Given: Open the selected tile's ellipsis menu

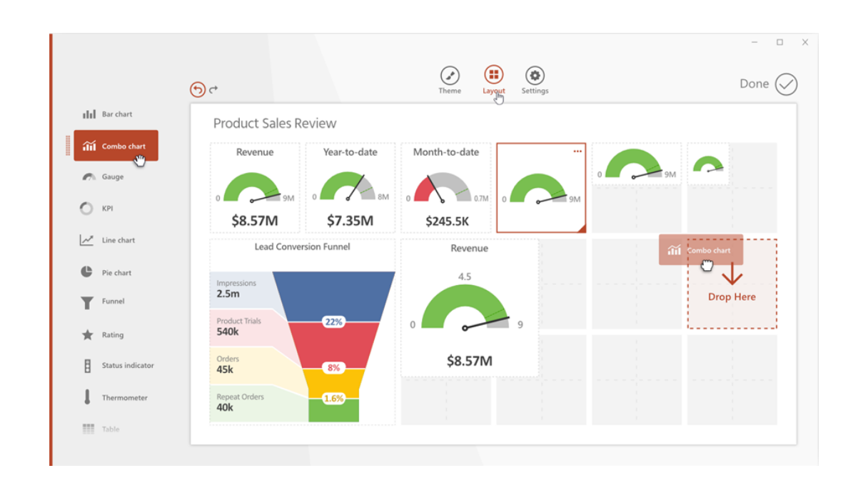Looking at the screenshot, I should click(x=578, y=151).
